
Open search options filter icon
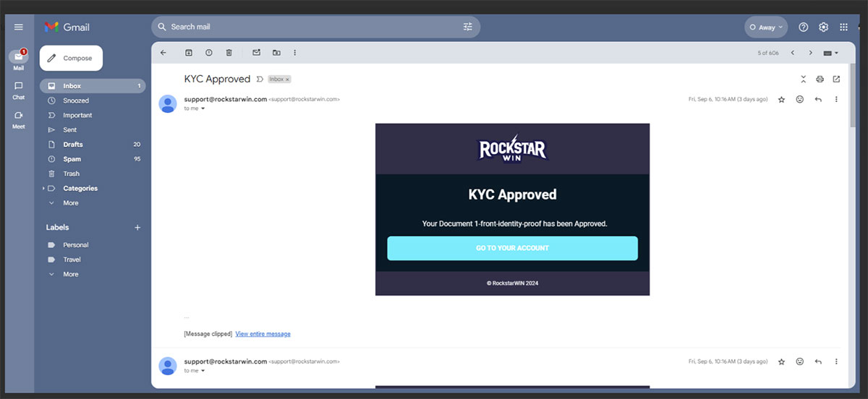pyautogui.click(x=468, y=27)
